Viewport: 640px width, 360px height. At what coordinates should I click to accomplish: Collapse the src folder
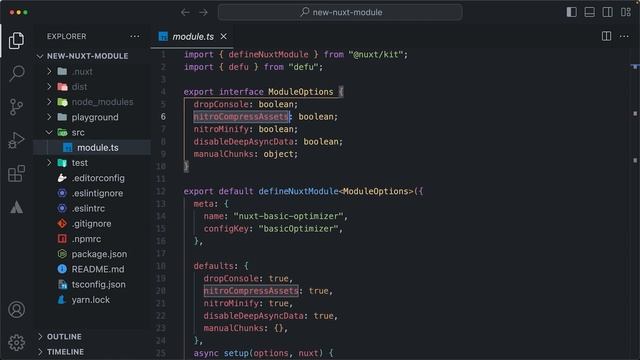click(x=49, y=132)
